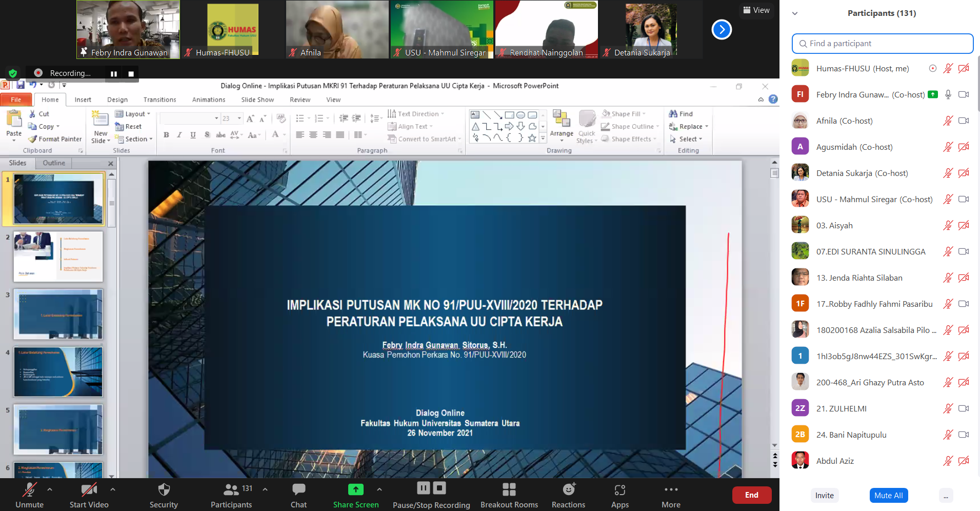Click Find binoculars command
The image size is (980, 511).
coord(681,114)
